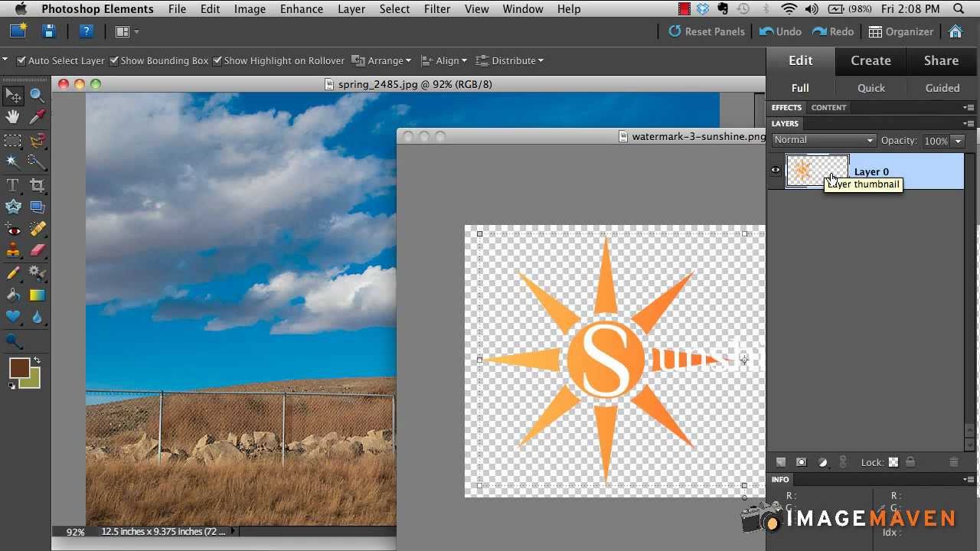Select the Brush tool
The height and width of the screenshot is (551, 980).
13,273
